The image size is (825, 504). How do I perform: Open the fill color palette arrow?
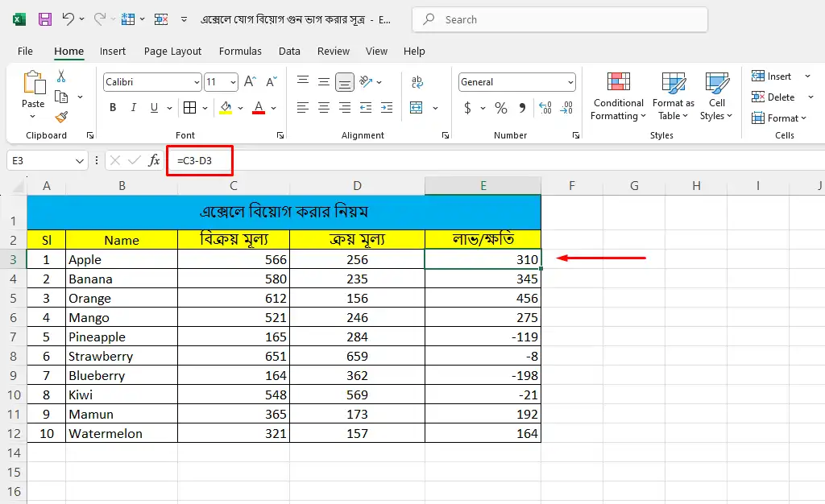(x=240, y=108)
